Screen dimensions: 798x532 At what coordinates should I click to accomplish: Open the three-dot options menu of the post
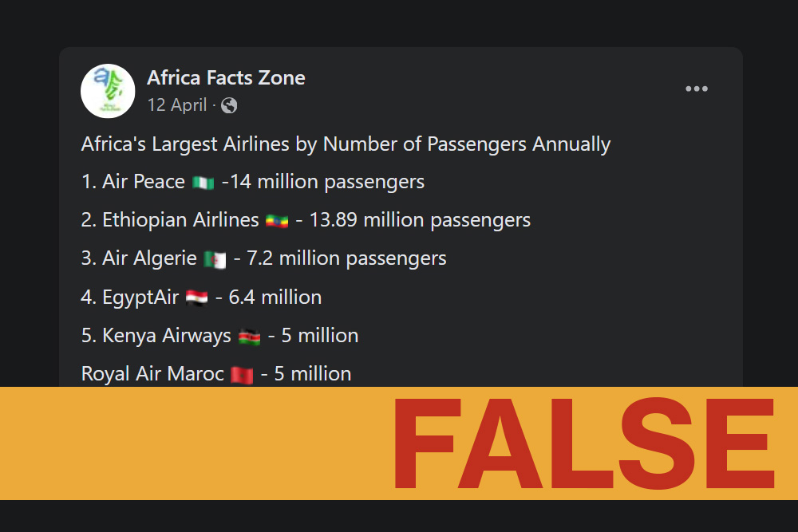[x=697, y=89]
